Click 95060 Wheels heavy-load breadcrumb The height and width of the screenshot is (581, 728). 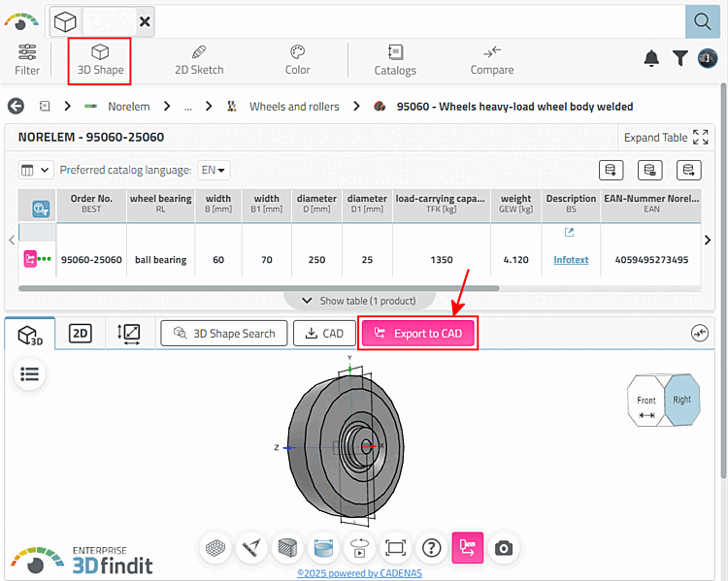point(514,107)
